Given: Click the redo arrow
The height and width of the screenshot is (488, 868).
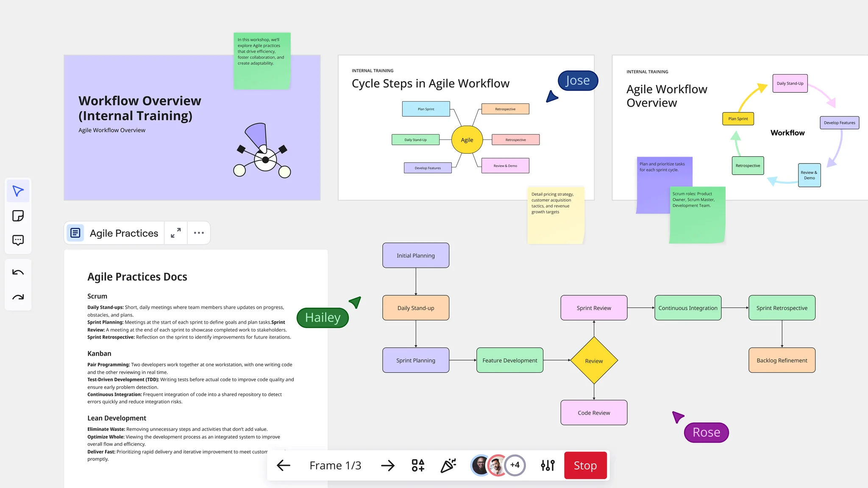Looking at the screenshot, I should pyautogui.click(x=18, y=297).
